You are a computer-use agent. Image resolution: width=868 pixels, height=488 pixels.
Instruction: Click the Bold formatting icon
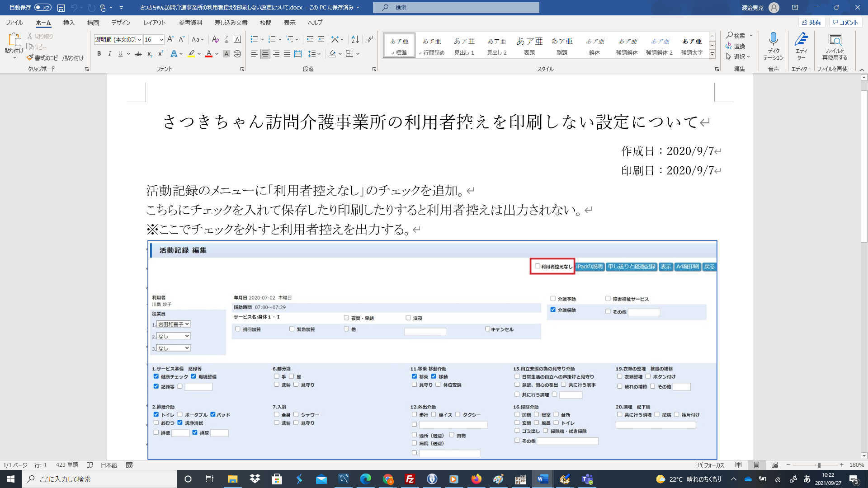pyautogui.click(x=99, y=54)
